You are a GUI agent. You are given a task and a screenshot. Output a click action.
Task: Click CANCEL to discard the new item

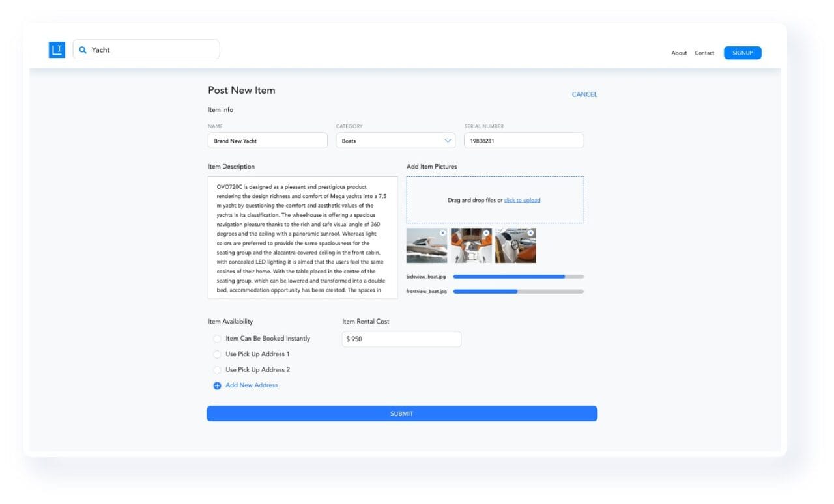click(584, 94)
